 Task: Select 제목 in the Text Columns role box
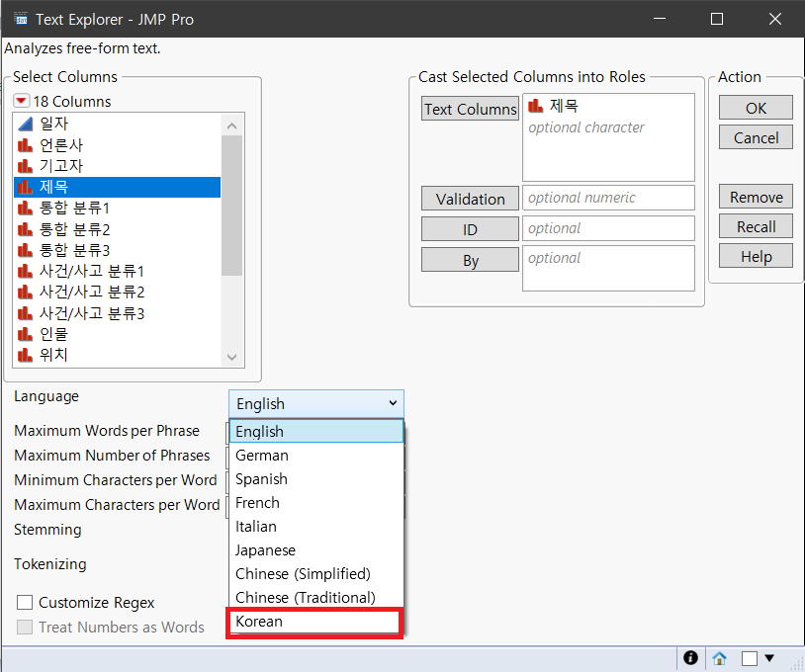click(x=554, y=106)
